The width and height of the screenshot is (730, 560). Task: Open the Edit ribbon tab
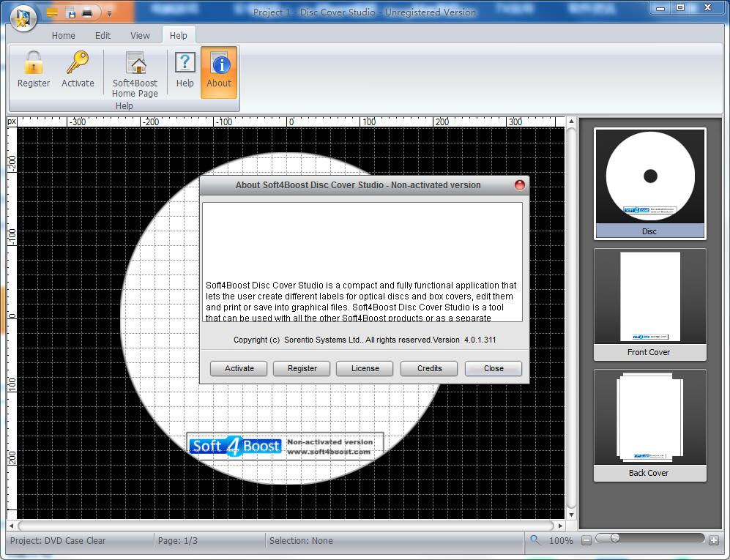[103, 35]
